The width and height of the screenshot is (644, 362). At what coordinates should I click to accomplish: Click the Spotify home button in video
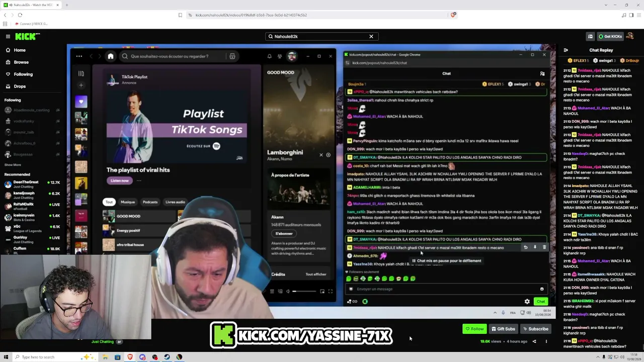pyautogui.click(x=111, y=56)
